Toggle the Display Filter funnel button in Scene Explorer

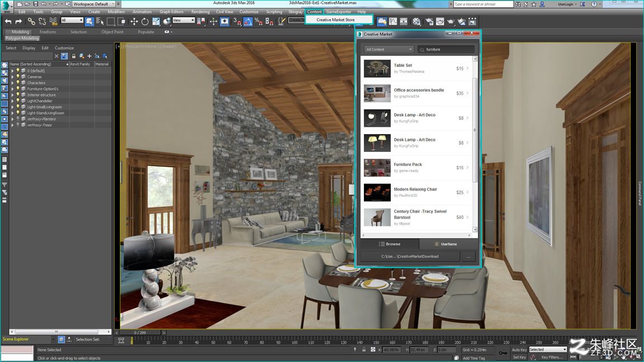coord(64,56)
